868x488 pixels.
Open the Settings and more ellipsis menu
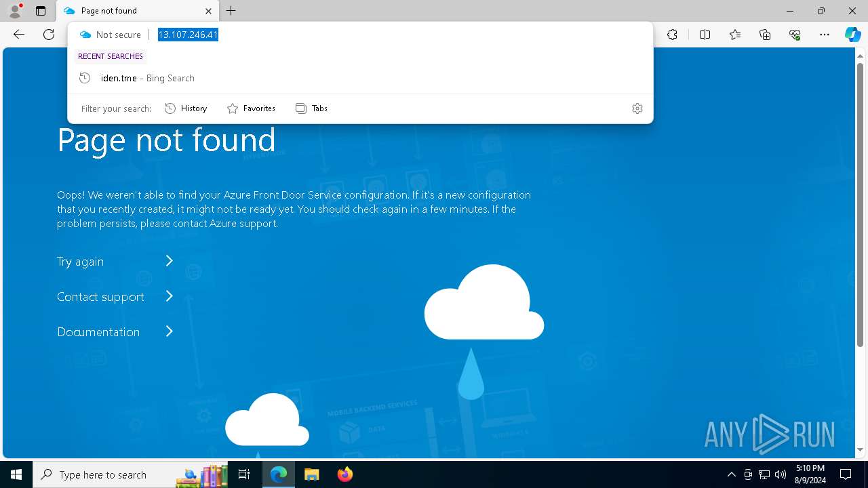click(825, 35)
